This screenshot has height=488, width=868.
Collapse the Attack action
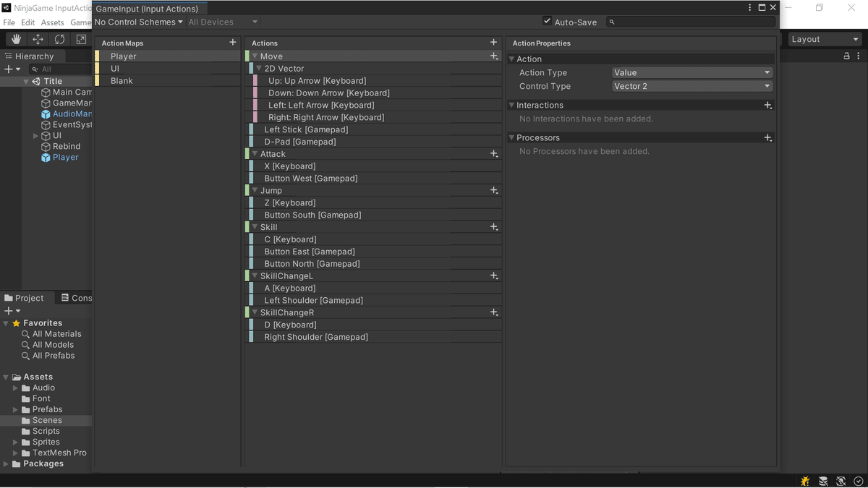click(255, 154)
